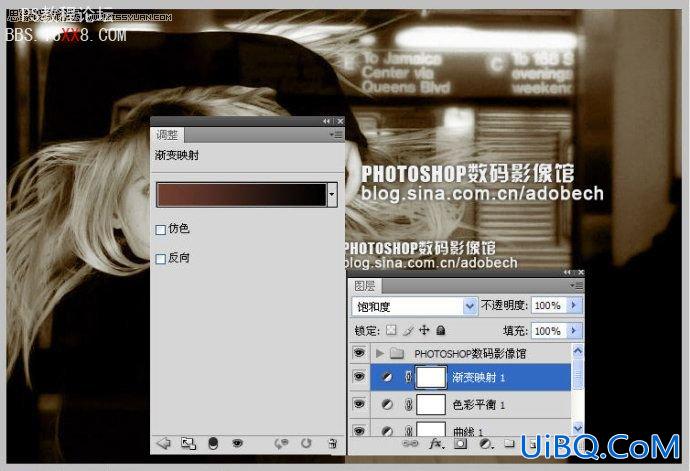Image resolution: width=690 pixels, height=471 pixels.
Task: Open 填充 fill slider arrow
Action: (574, 331)
